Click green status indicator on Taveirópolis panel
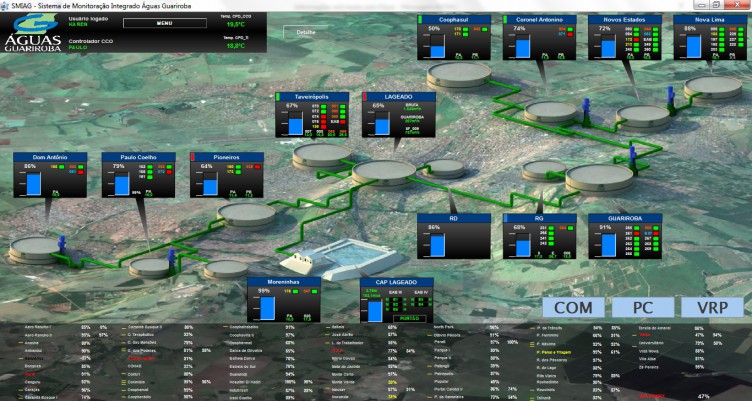This screenshot has width=752, height=401. [x=278, y=97]
